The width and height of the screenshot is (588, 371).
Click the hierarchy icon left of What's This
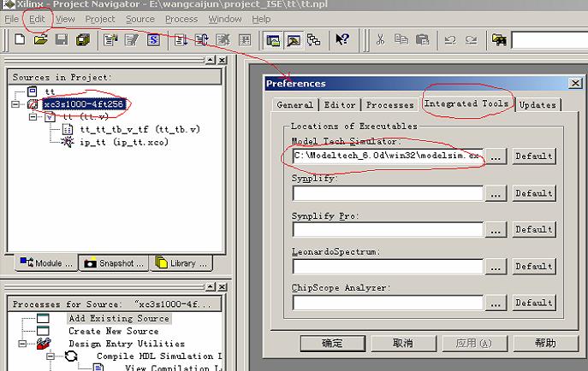[x=313, y=39]
